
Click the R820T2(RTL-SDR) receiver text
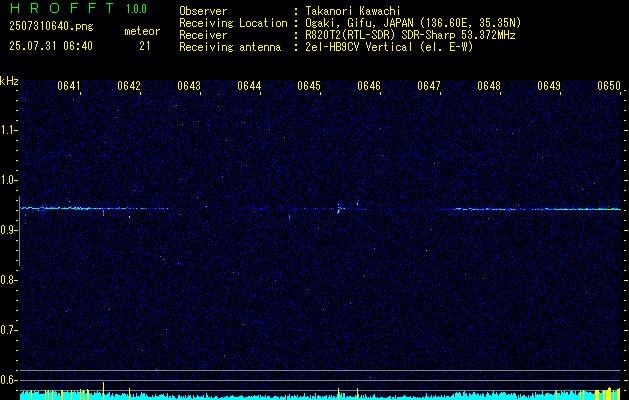(x=410, y=35)
